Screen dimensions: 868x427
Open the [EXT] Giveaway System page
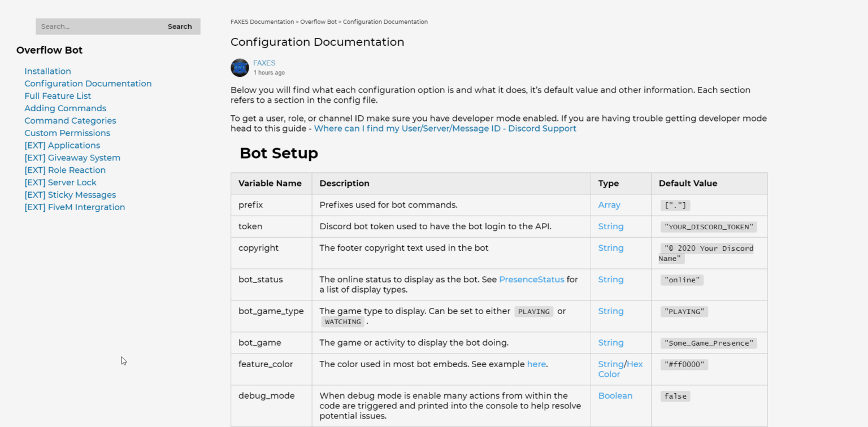tap(72, 158)
